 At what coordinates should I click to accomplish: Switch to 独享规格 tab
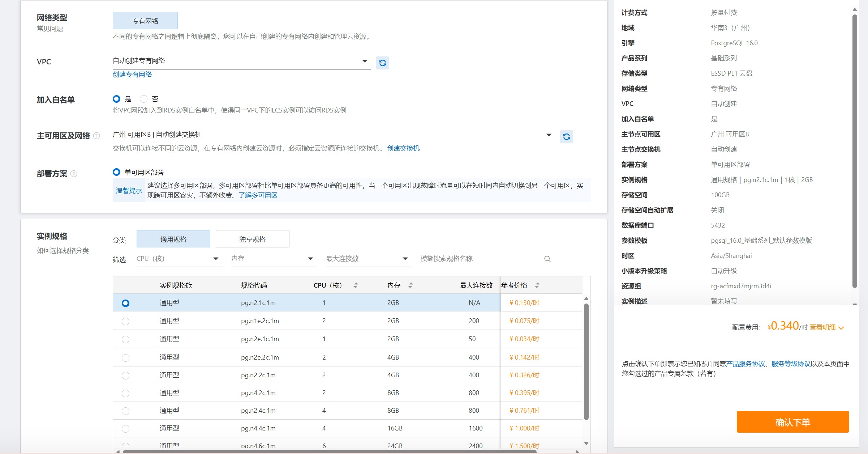[252, 239]
